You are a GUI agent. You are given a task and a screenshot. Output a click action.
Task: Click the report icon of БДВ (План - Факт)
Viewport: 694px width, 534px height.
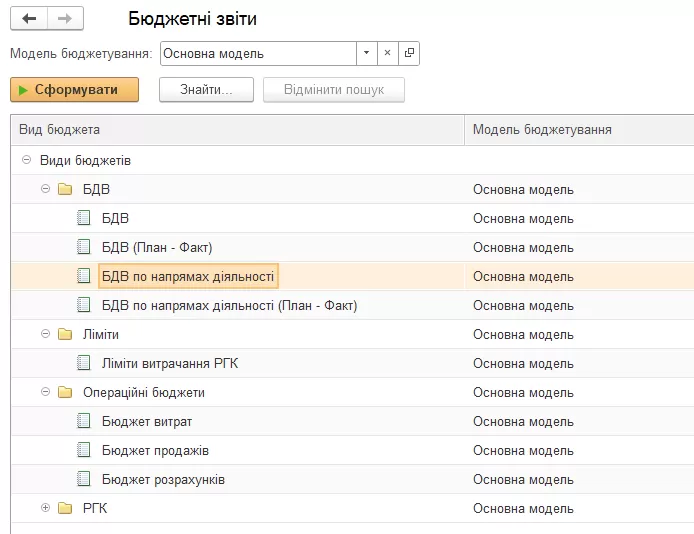[84, 246]
